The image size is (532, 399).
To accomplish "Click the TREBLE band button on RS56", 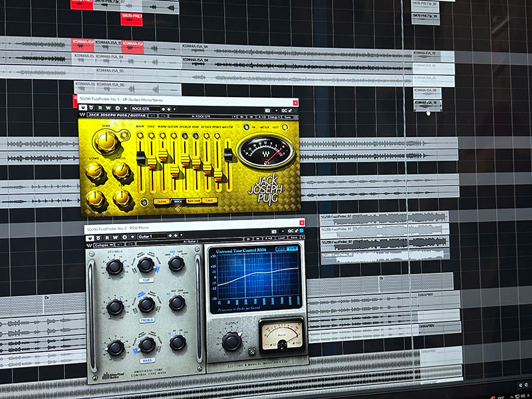I will click(x=146, y=321).
